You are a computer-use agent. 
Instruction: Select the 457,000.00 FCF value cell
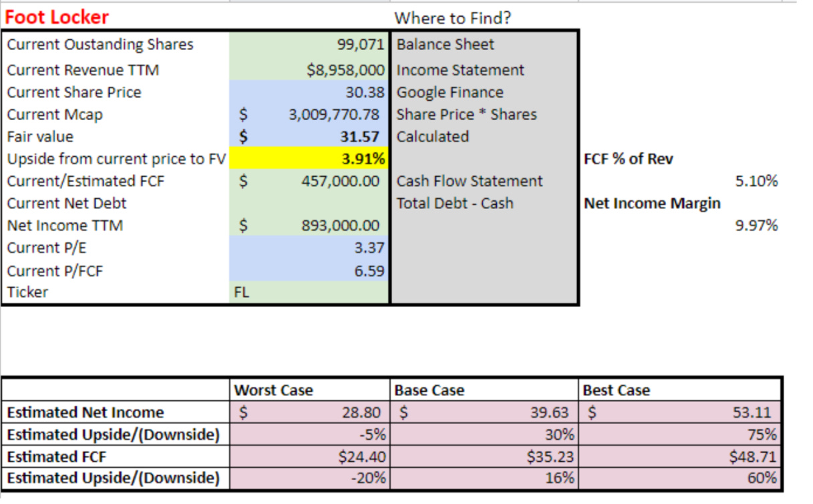309,181
